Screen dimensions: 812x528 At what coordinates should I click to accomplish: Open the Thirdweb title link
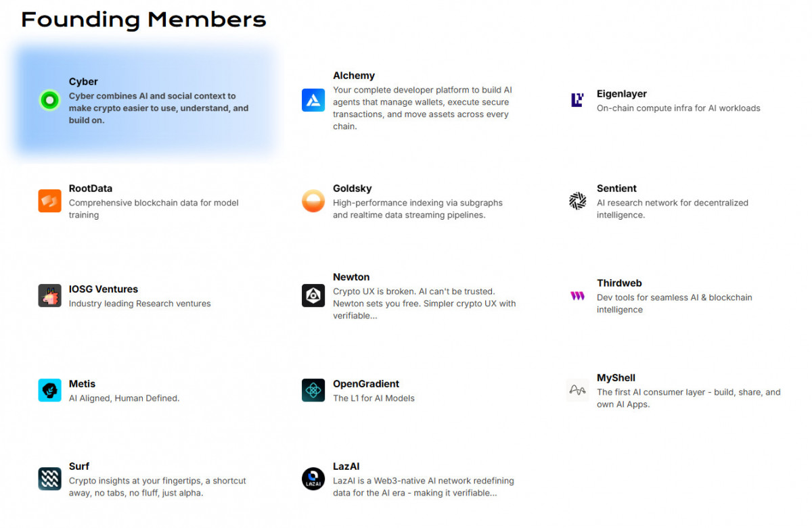point(618,283)
